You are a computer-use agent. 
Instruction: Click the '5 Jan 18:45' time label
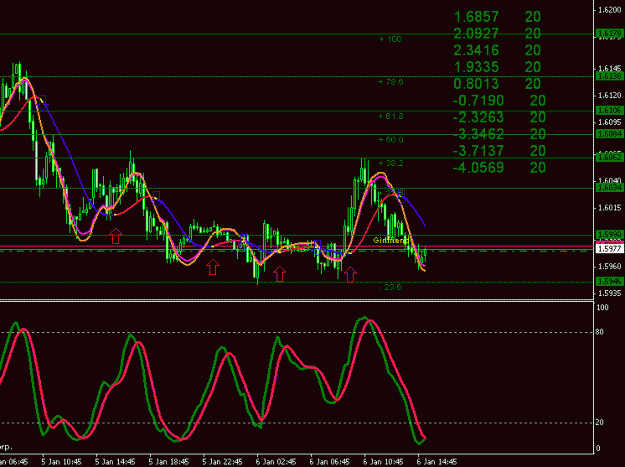point(169,462)
